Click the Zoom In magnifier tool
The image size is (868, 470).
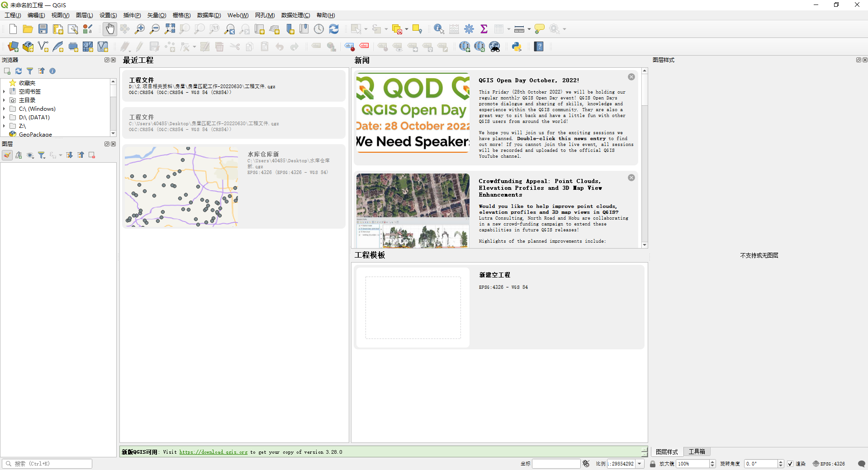pos(140,29)
